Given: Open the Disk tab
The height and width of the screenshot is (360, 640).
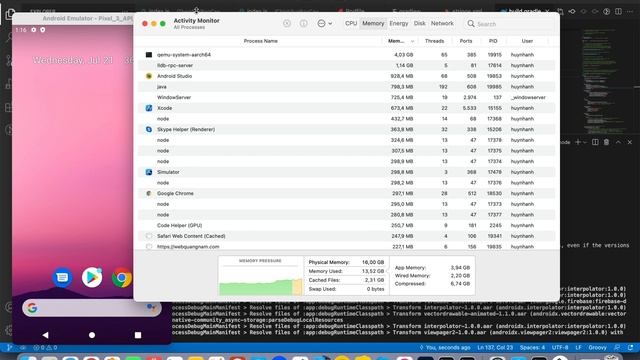Looking at the screenshot, I should (x=419, y=24).
